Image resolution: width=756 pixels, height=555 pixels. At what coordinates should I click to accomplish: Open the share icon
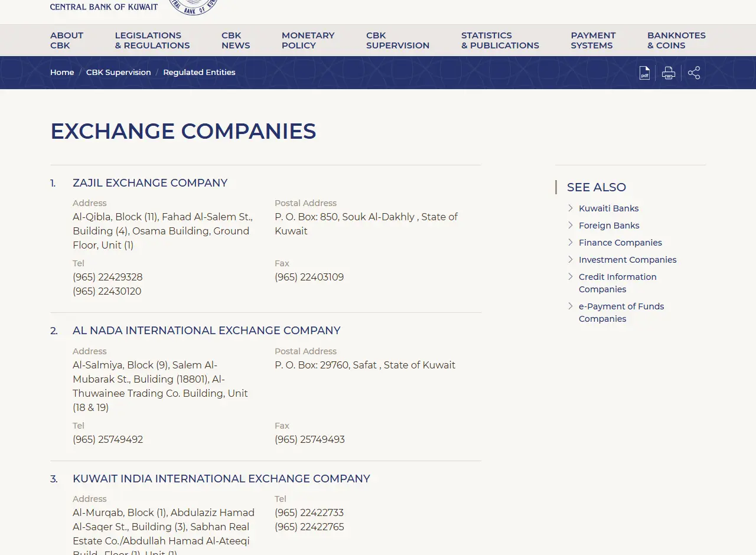[694, 73]
